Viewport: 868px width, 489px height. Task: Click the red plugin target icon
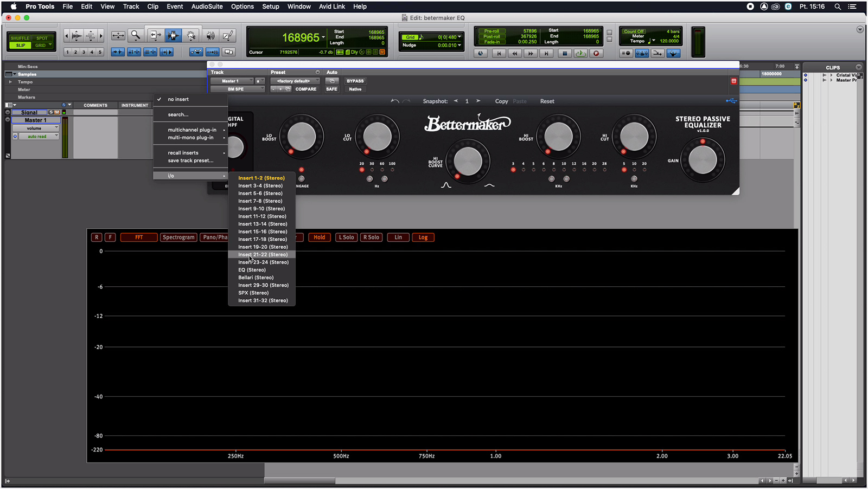click(x=733, y=81)
